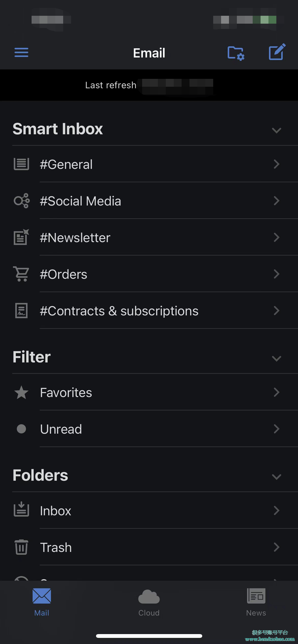Select the #Social Media share icon
Viewport: 298px width, 644px height.
click(x=21, y=201)
